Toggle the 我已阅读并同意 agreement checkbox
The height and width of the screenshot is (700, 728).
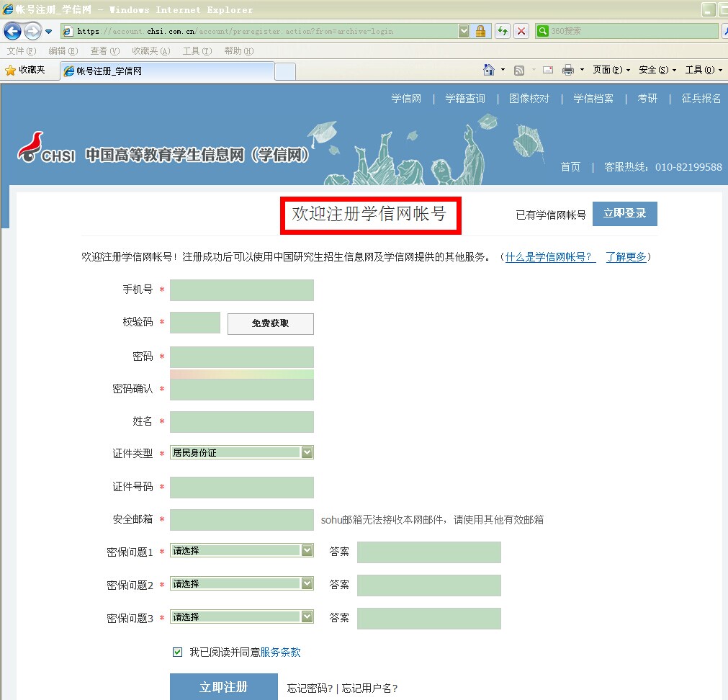pos(177,652)
